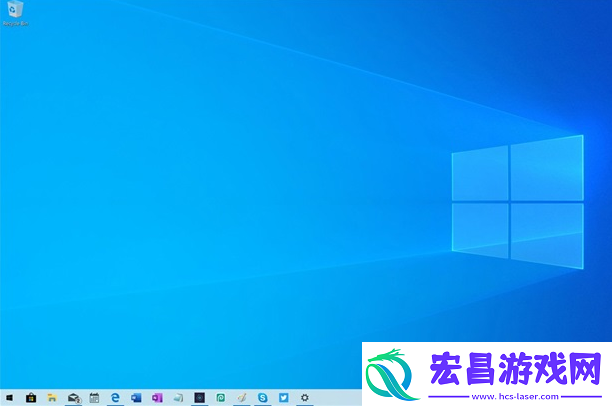
Task: Open the green spiral app icon
Action: [x=221, y=398]
